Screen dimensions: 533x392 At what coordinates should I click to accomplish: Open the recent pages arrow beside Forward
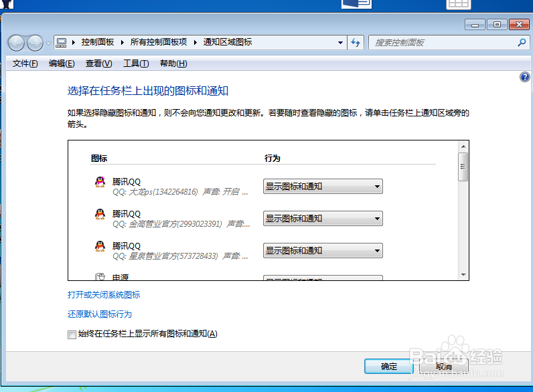click(48, 43)
